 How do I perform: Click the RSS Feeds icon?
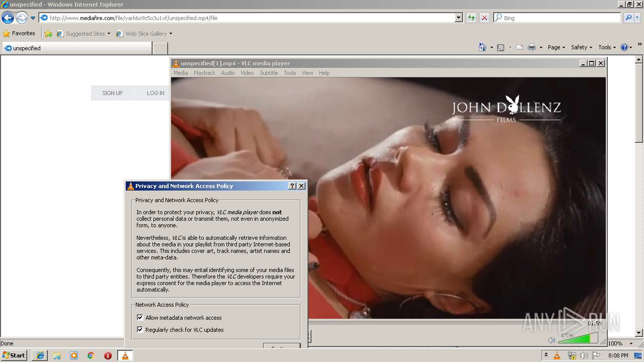(x=501, y=47)
